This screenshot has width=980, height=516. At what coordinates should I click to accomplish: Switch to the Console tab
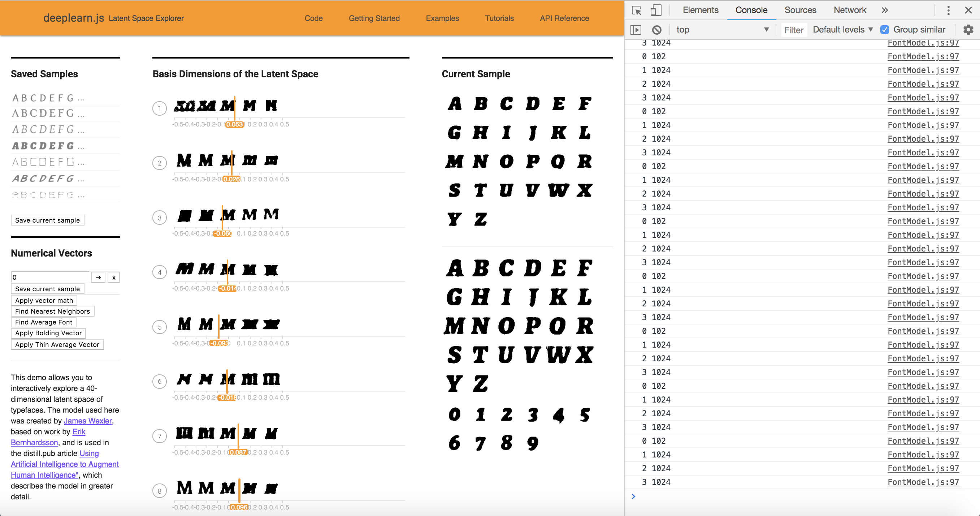(751, 10)
